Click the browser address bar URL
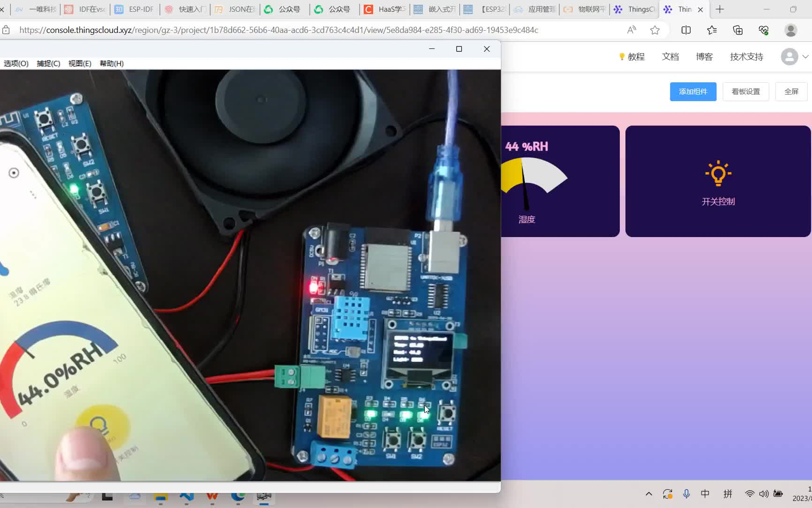The height and width of the screenshot is (508, 812). 279,30
